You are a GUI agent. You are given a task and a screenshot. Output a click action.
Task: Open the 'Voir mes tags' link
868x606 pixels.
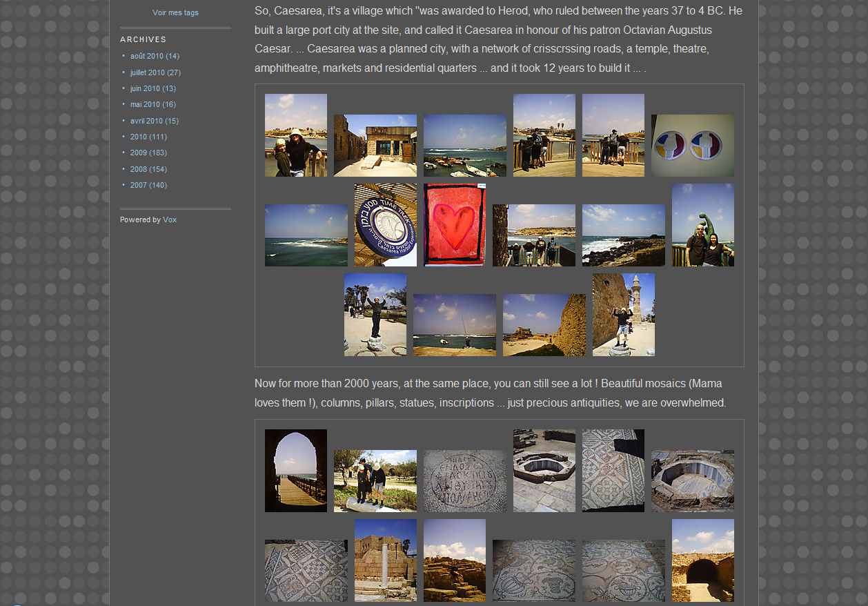coord(175,13)
